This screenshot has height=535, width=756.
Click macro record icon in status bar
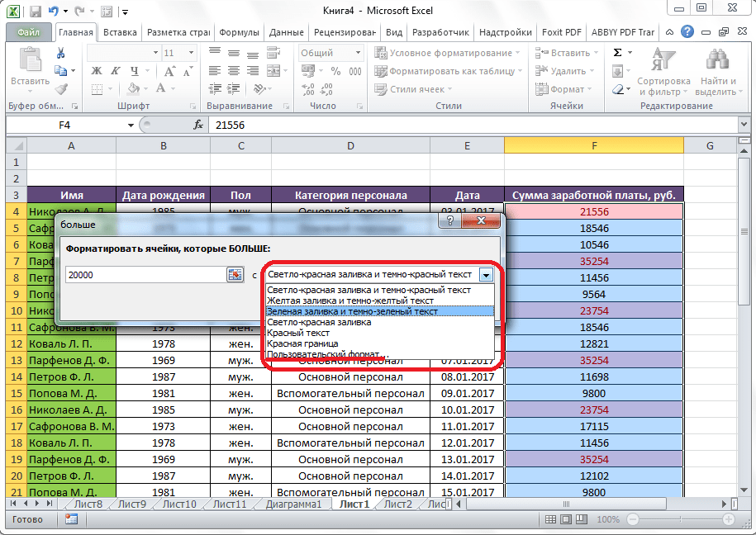(71, 519)
